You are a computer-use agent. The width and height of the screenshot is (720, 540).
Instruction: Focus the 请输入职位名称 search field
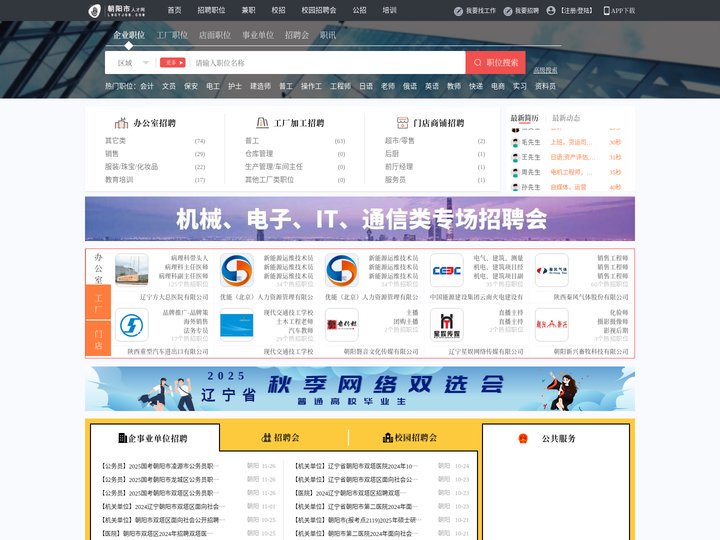[328, 63]
